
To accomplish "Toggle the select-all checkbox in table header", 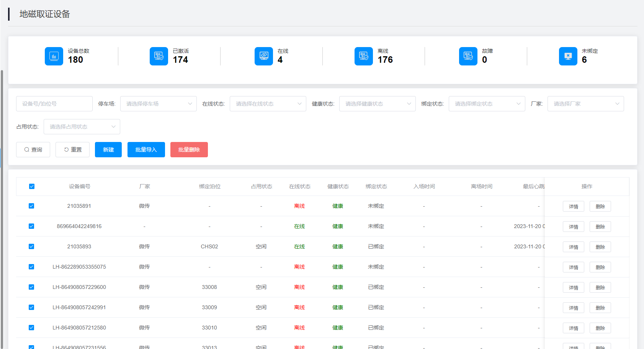I will pos(32,186).
